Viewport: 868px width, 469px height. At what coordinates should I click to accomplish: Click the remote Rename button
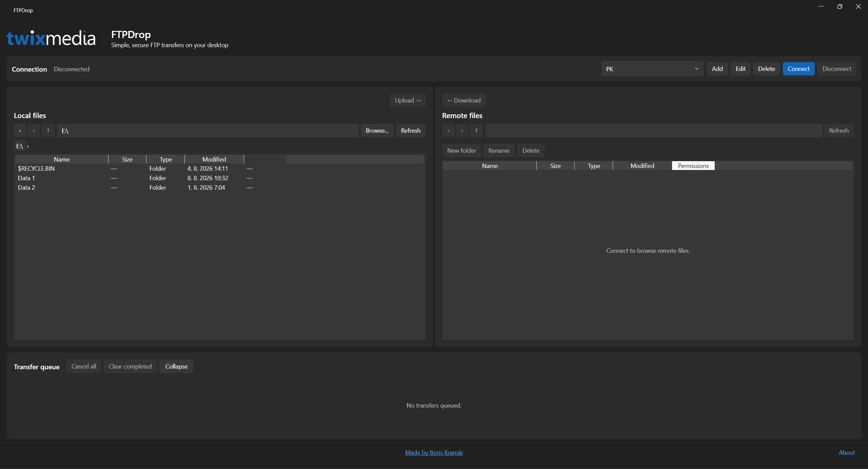click(499, 151)
